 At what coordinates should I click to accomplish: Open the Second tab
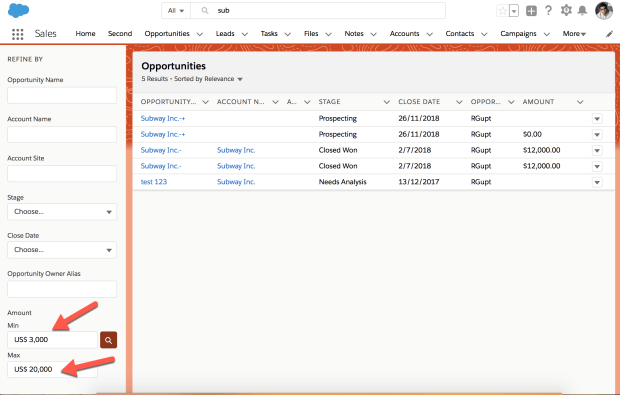coord(120,34)
